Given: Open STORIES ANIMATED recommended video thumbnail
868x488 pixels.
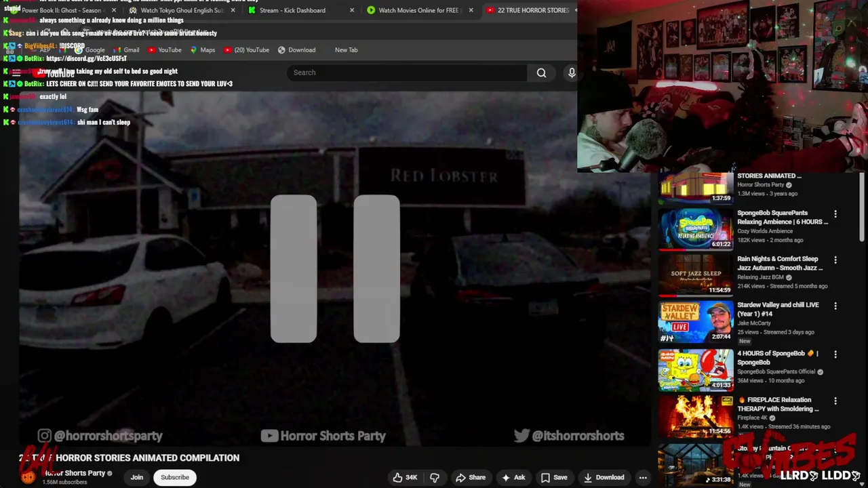Looking at the screenshot, I should [x=696, y=188].
